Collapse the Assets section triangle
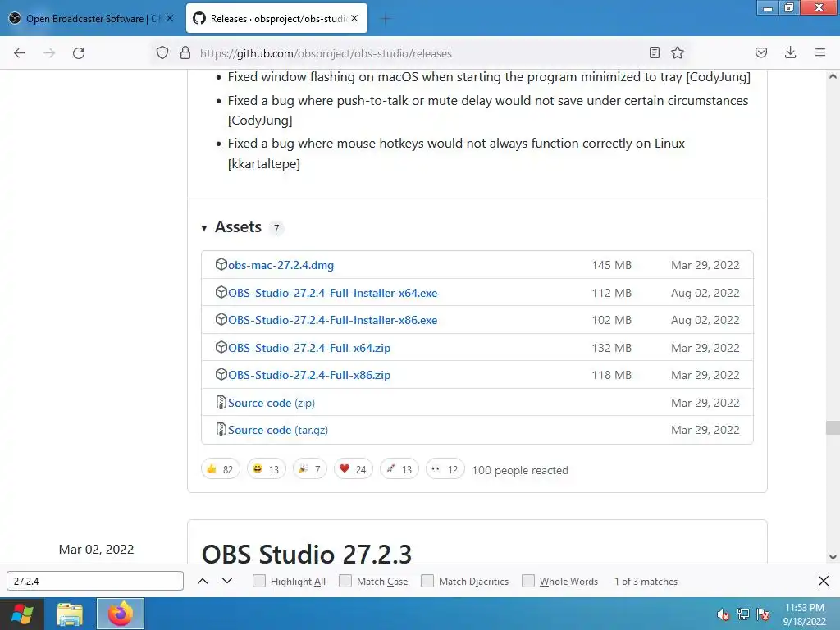The height and width of the screenshot is (630, 840). coord(204,228)
